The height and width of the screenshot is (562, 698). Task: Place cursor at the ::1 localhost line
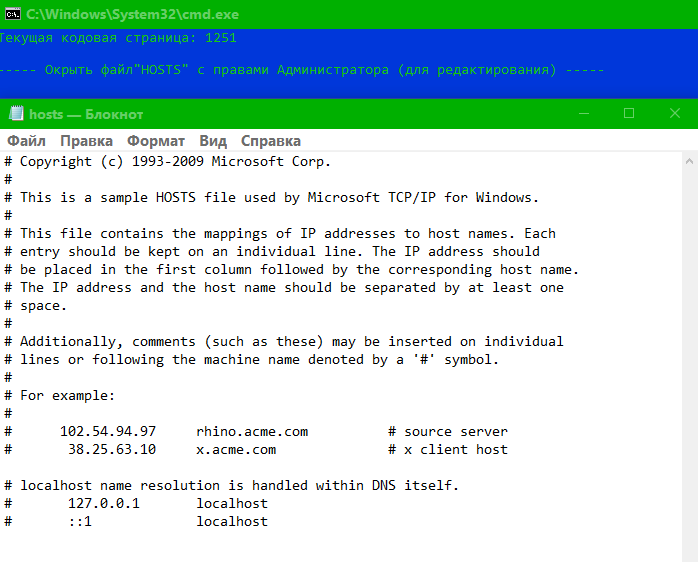pos(136,521)
